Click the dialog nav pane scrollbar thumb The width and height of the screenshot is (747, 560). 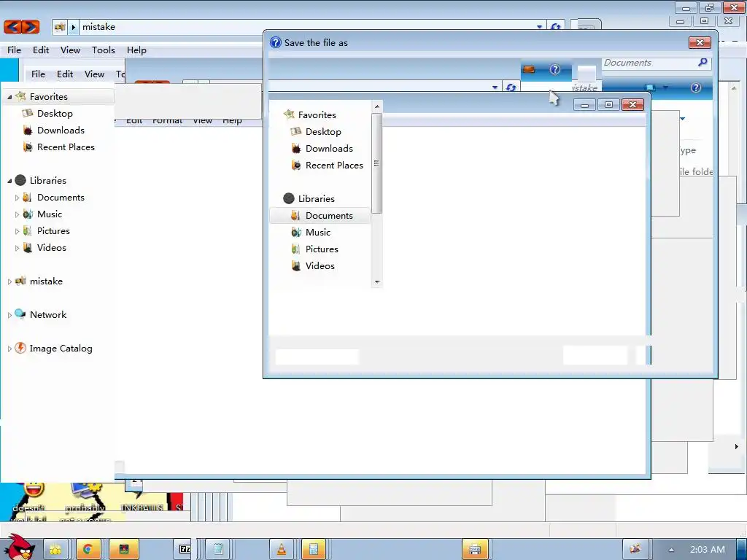tap(377, 163)
